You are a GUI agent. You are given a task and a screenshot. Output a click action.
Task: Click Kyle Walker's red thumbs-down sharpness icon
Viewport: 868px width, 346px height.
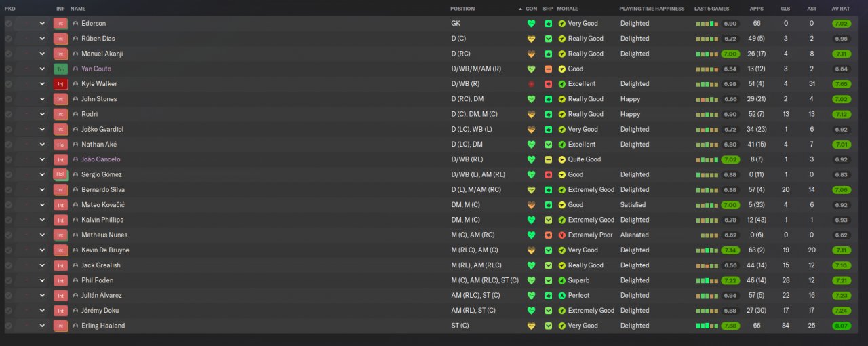(x=549, y=84)
